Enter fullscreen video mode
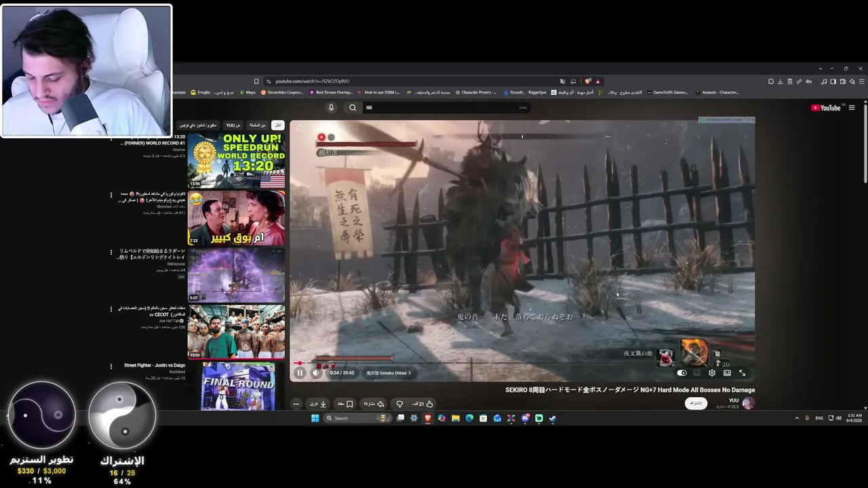Image resolution: width=868 pixels, height=488 pixels. pos(742,373)
